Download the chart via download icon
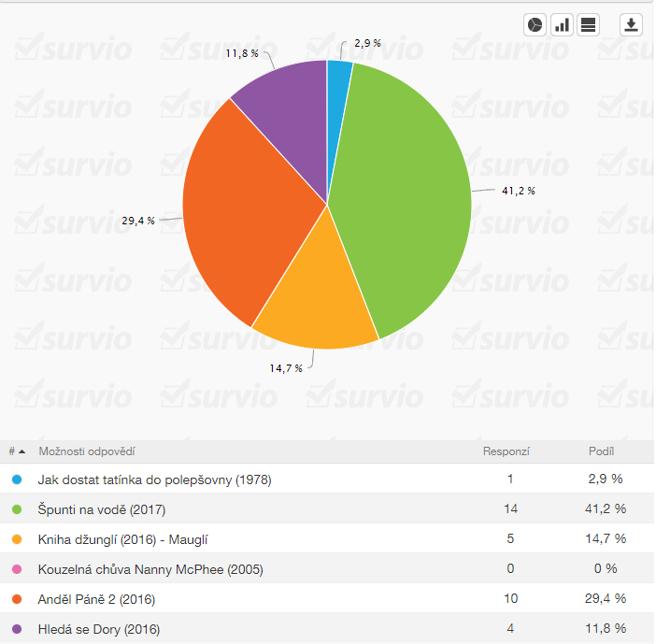Screen dimensions: 656x644 [631, 25]
